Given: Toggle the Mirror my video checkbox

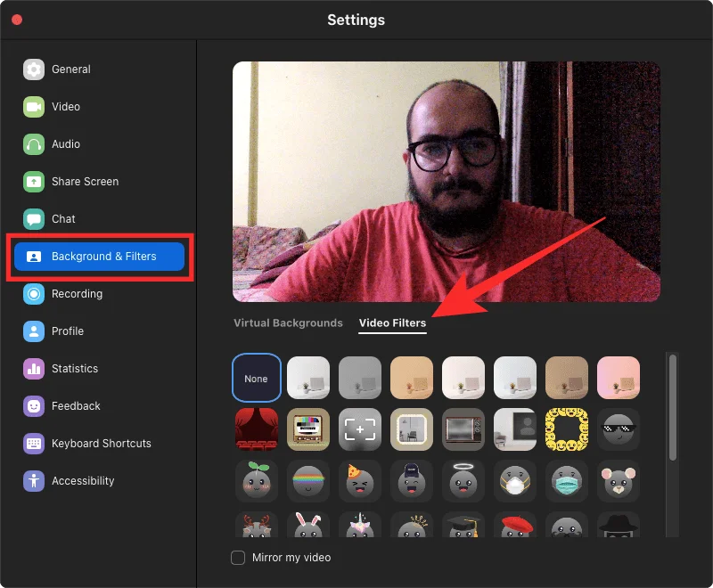Looking at the screenshot, I should 238,558.
